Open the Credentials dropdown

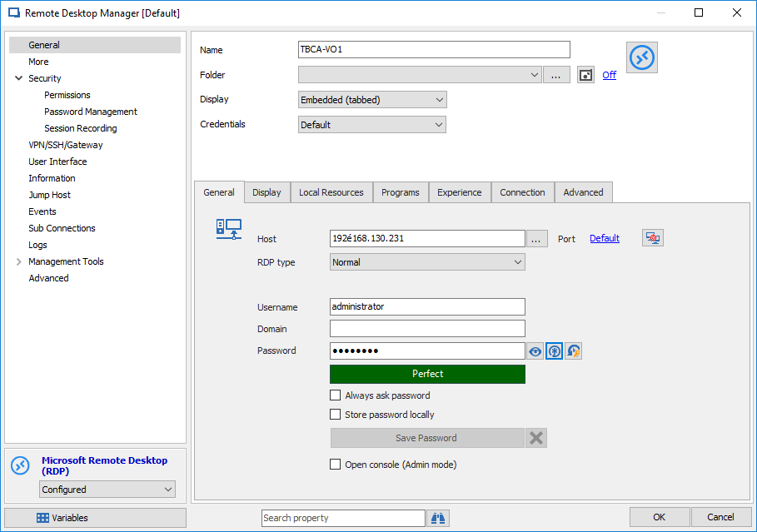click(x=371, y=125)
